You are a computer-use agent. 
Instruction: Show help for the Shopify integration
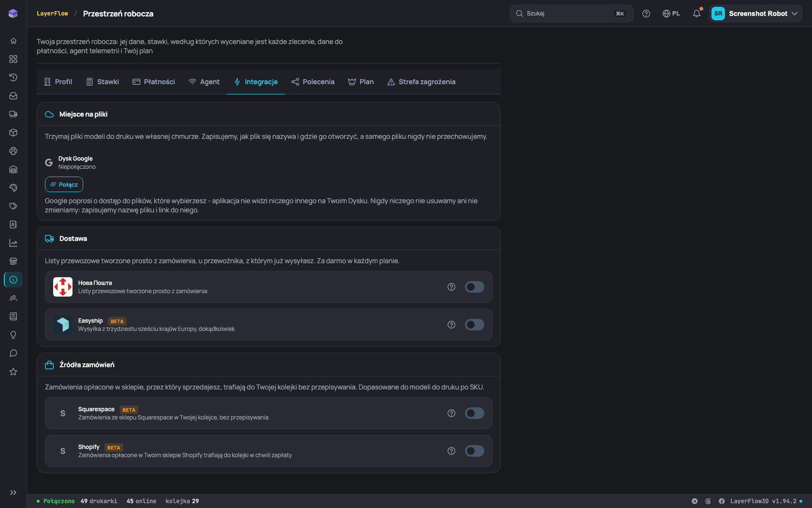451,451
